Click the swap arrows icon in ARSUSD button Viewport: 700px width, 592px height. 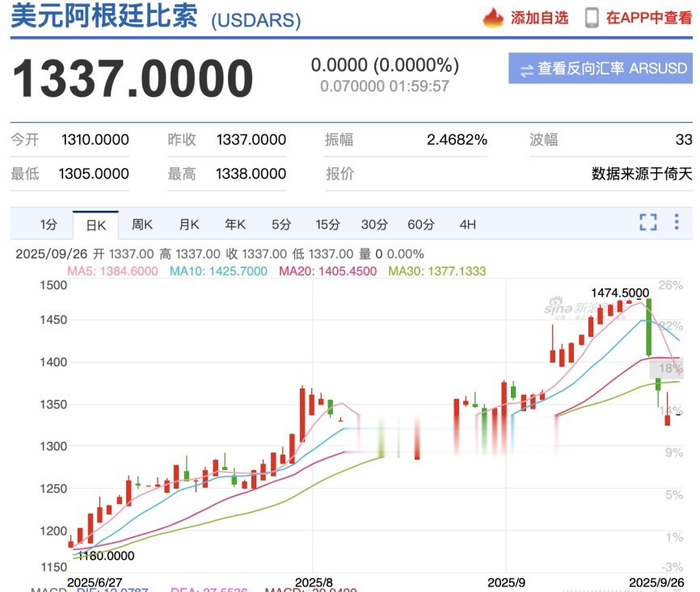[x=527, y=70]
